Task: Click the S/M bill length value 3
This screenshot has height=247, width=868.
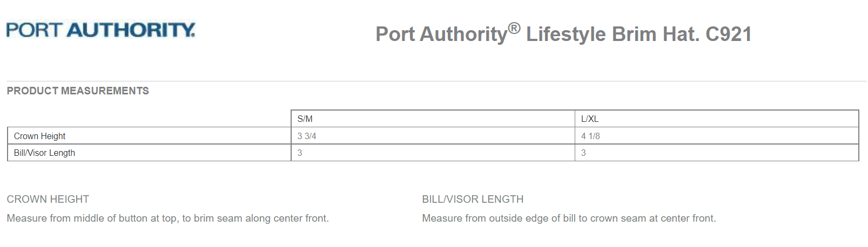Action: point(433,153)
